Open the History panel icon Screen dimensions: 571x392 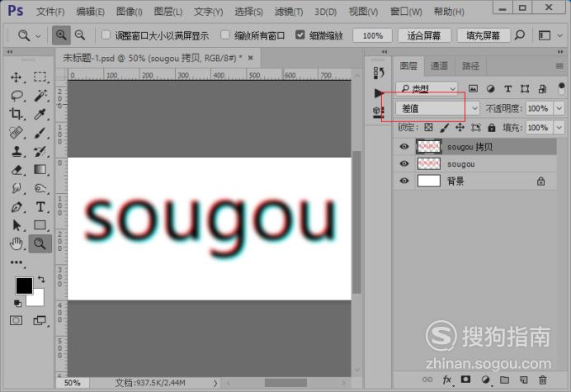379,73
